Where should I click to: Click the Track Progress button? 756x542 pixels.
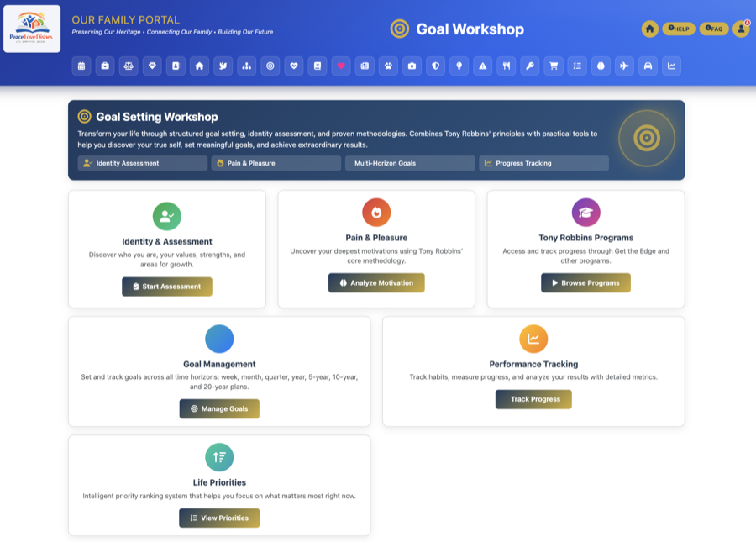tap(533, 399)
